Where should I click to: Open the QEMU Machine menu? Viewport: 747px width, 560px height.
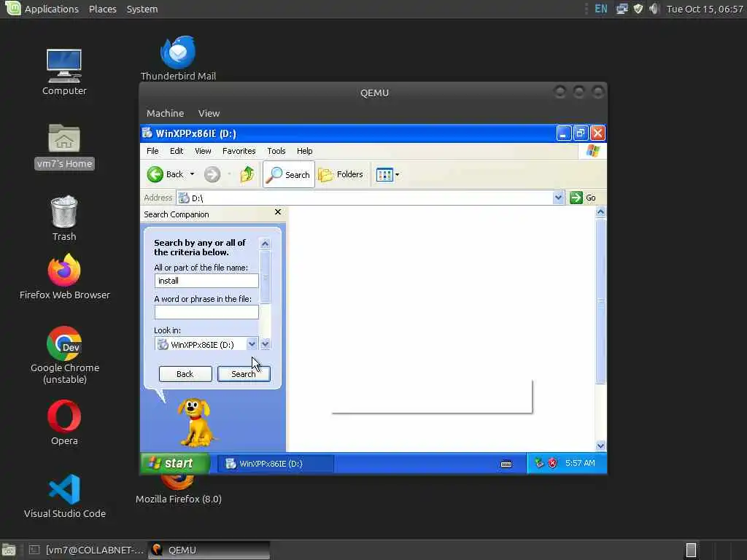coord(165,113)
